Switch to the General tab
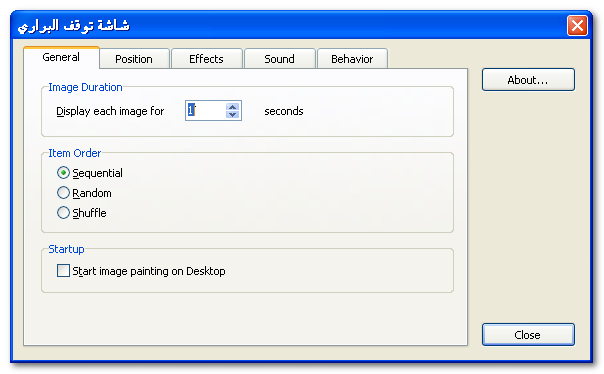The height and width of the screenshot is (374, 604). [61, 57]
